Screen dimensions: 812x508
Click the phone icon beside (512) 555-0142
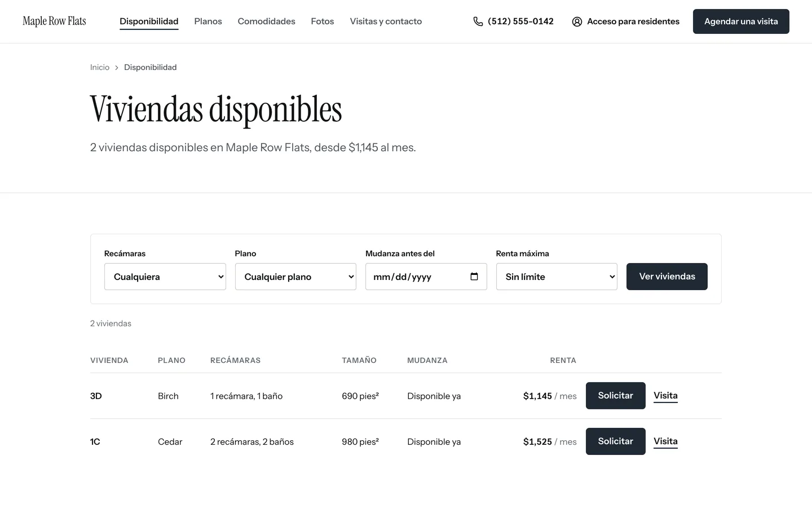click(x=478, y=21)
